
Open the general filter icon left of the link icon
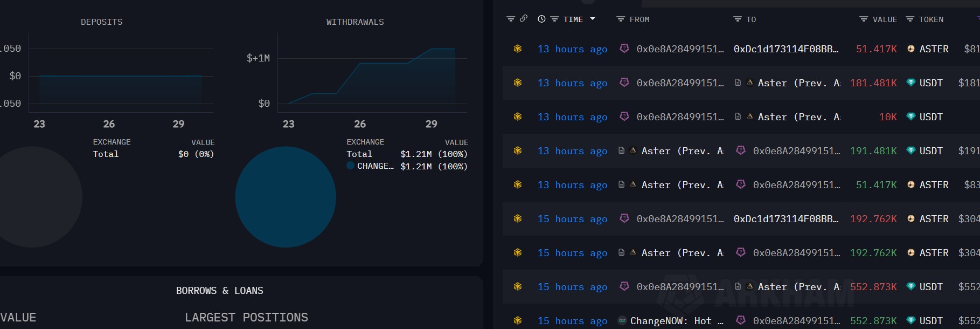[511, 19]
